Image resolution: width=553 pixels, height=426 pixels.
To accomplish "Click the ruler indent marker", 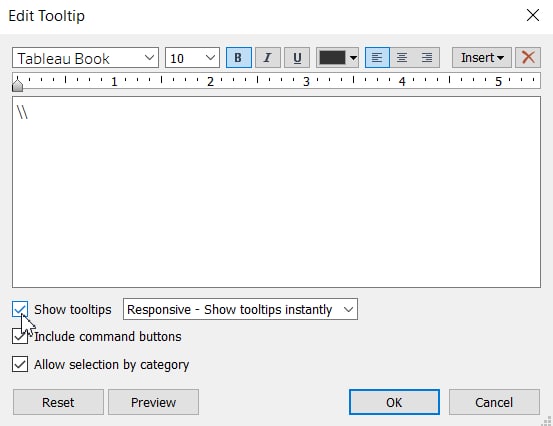I will click(x=18, y=85).
